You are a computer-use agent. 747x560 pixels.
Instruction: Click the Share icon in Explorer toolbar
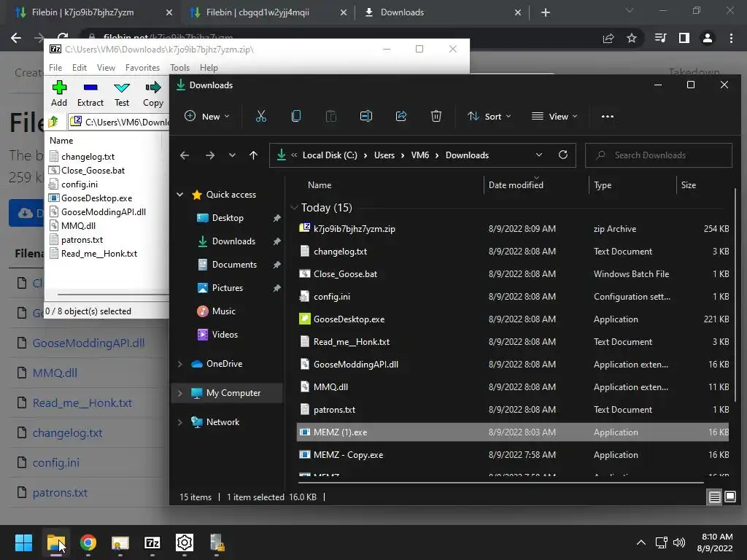(401, 116)
